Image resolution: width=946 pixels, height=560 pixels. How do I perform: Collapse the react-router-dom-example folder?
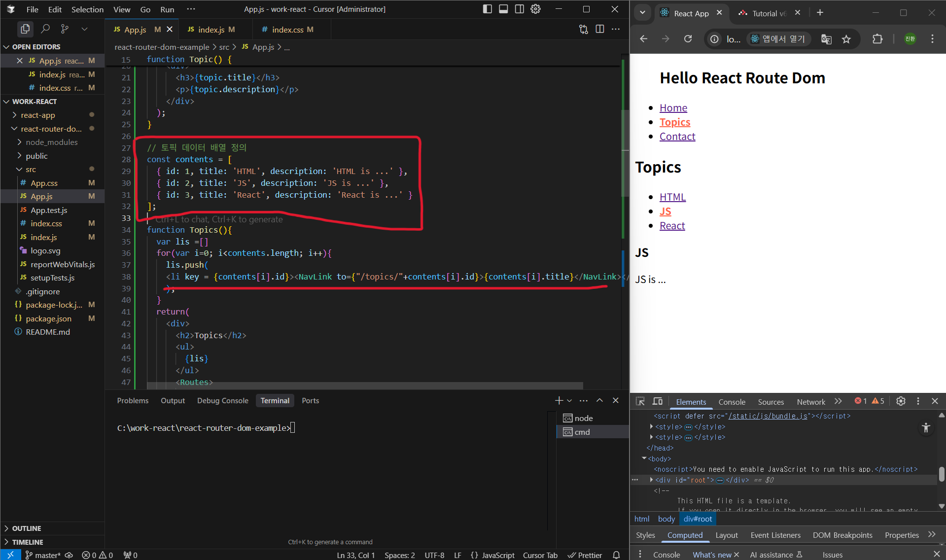[x=52, y=129]
